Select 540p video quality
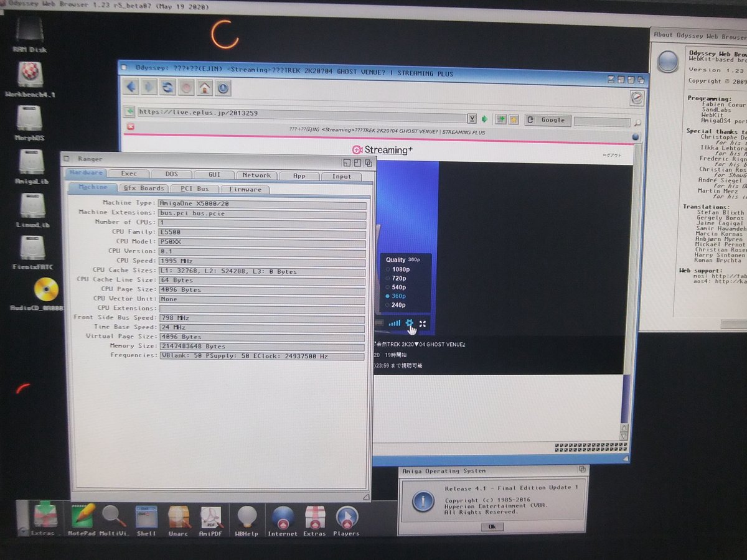 [x=396, y=287]
